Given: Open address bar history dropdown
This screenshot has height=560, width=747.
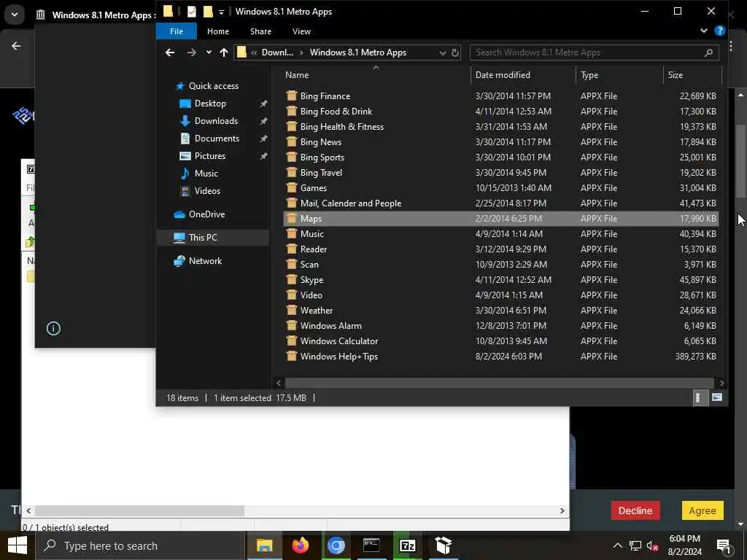Looking at the screenshot, I should tap(442, 52).
